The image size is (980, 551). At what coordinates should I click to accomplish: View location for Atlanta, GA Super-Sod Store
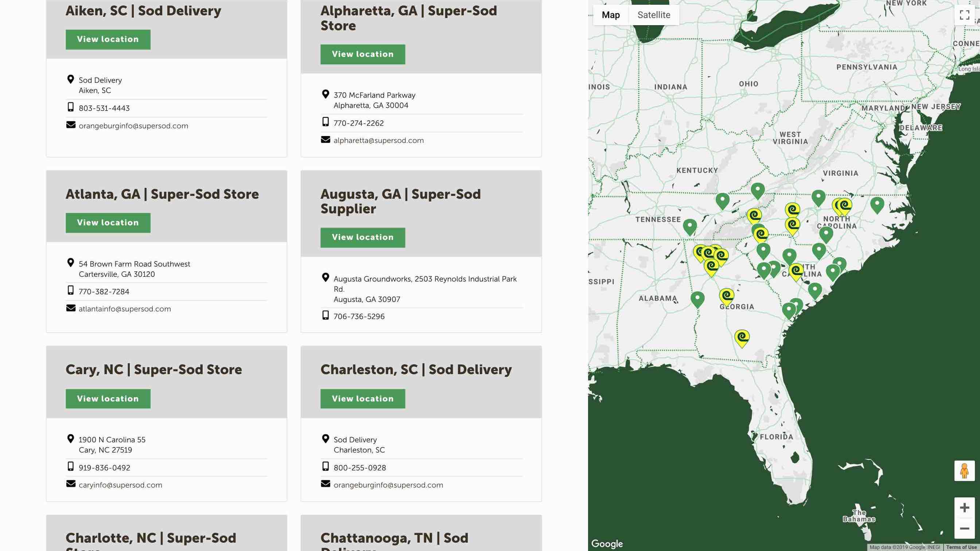pyautogui.click(x=108, y=222)
